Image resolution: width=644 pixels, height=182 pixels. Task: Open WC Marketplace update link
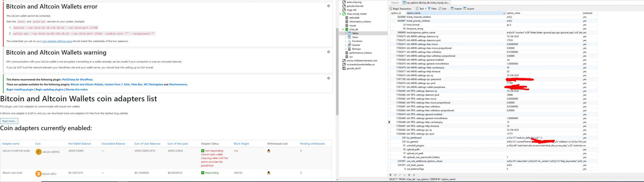coord(153,85)
